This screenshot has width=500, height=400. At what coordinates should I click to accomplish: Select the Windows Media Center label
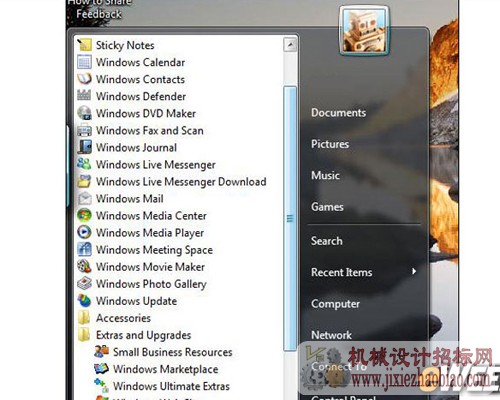151,216
